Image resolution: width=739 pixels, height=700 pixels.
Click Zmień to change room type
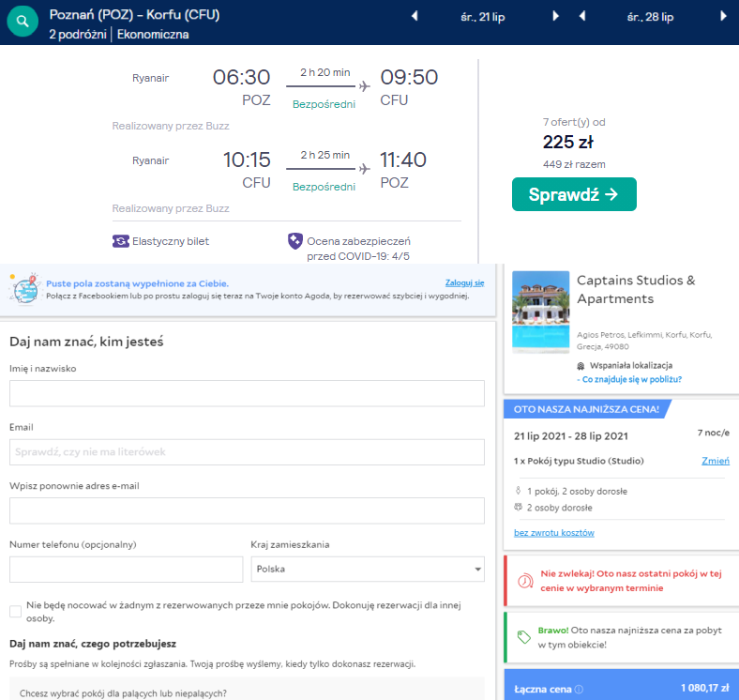pos(715,461)
